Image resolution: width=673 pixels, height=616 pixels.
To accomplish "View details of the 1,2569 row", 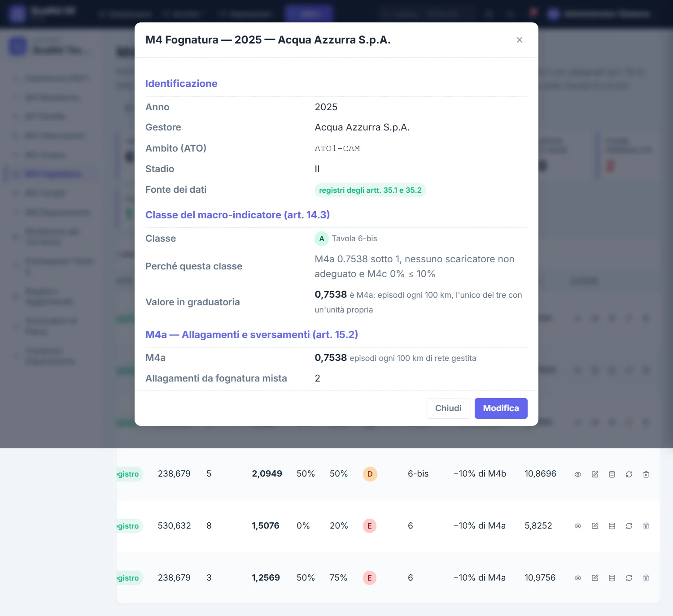I will tap(578, 578).
